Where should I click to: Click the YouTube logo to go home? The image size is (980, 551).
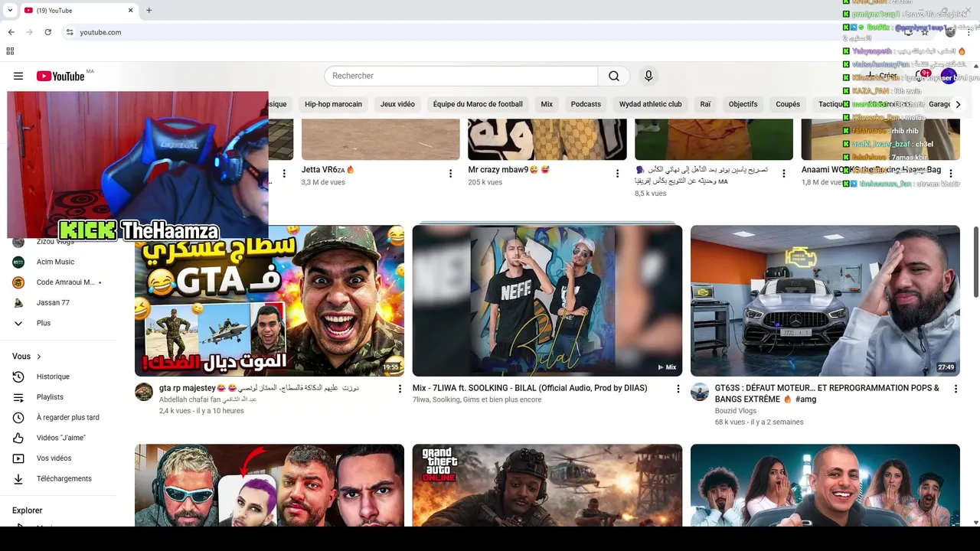[60, 76]
